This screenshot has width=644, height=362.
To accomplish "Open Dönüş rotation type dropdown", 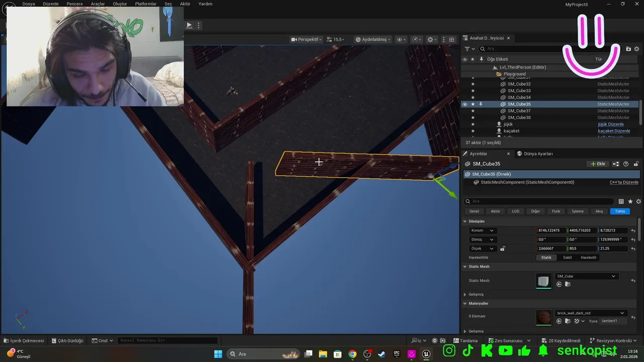I will pyautogui.click(x=482, y=239).
